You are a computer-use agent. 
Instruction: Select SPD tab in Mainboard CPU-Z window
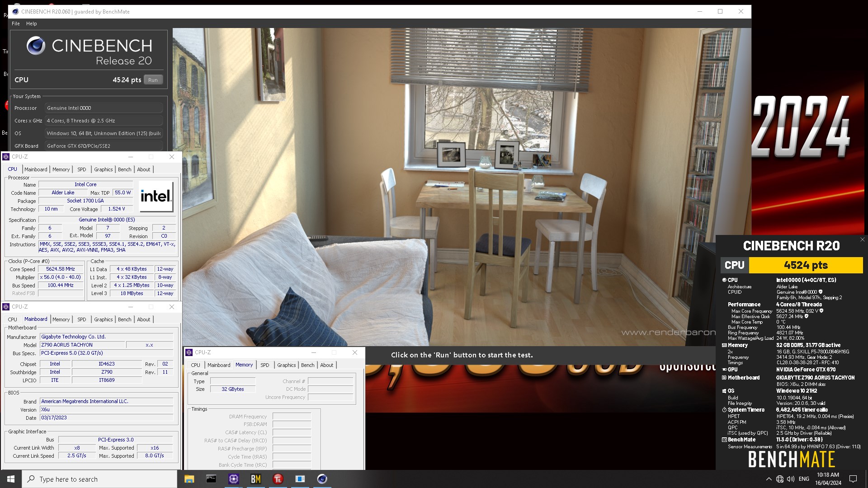[x=82, y=319]
